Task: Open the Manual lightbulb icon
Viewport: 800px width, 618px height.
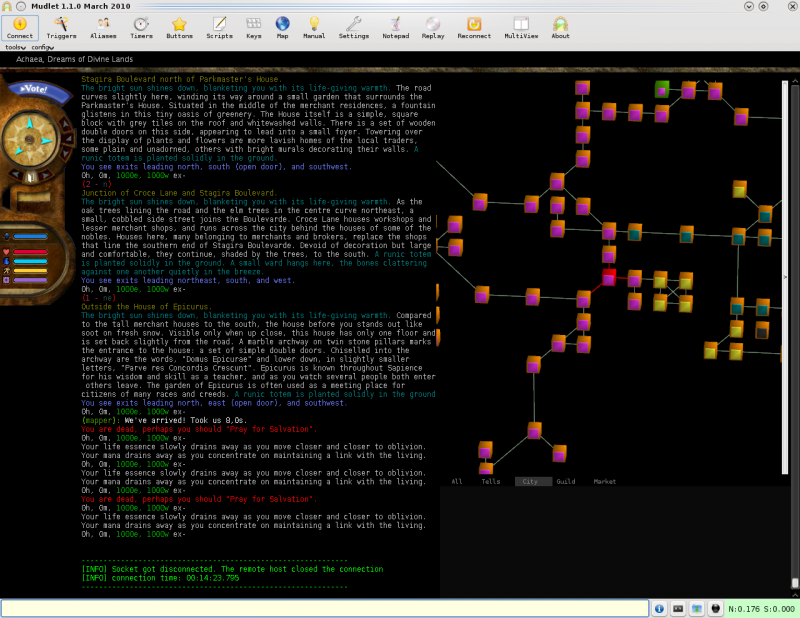Action: coord(314,28)
